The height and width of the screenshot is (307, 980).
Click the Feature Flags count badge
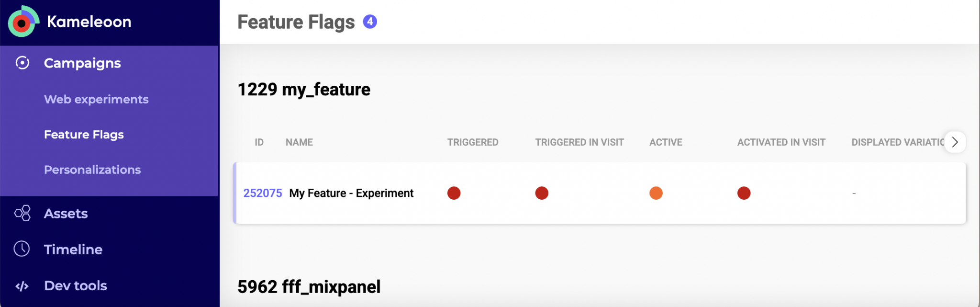370,22
